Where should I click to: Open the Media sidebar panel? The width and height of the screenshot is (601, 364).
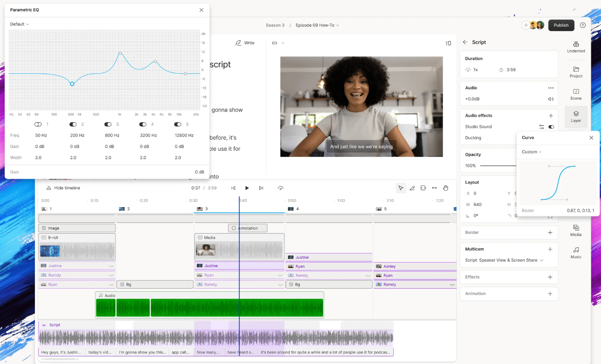pyautogui.click(x=576, y=231)
